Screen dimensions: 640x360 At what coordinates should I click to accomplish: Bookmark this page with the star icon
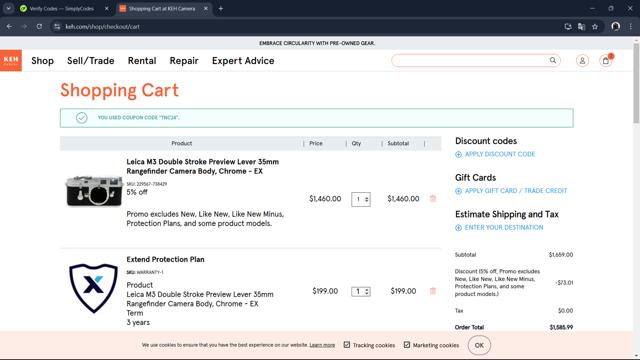click(595, 27)
